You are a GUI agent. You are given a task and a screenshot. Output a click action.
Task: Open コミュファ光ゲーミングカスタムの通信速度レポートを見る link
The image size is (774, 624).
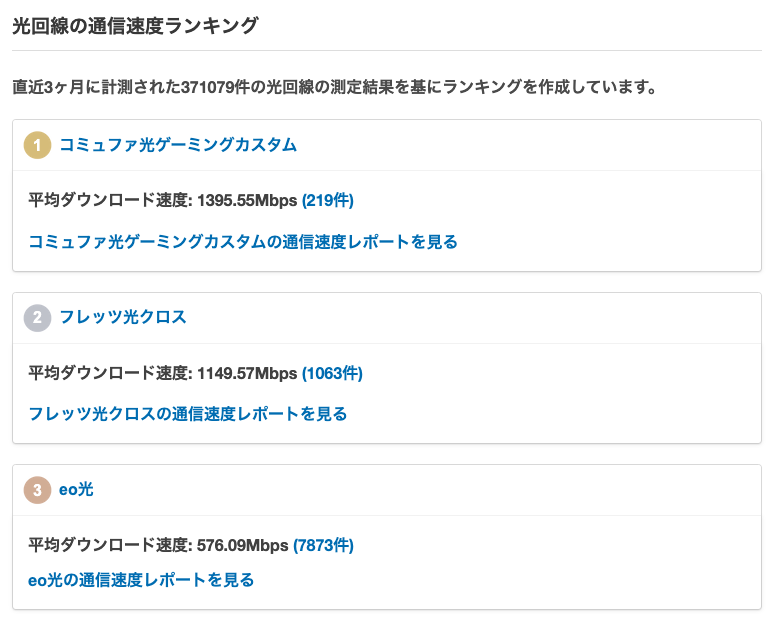click(x=243, y=242)
